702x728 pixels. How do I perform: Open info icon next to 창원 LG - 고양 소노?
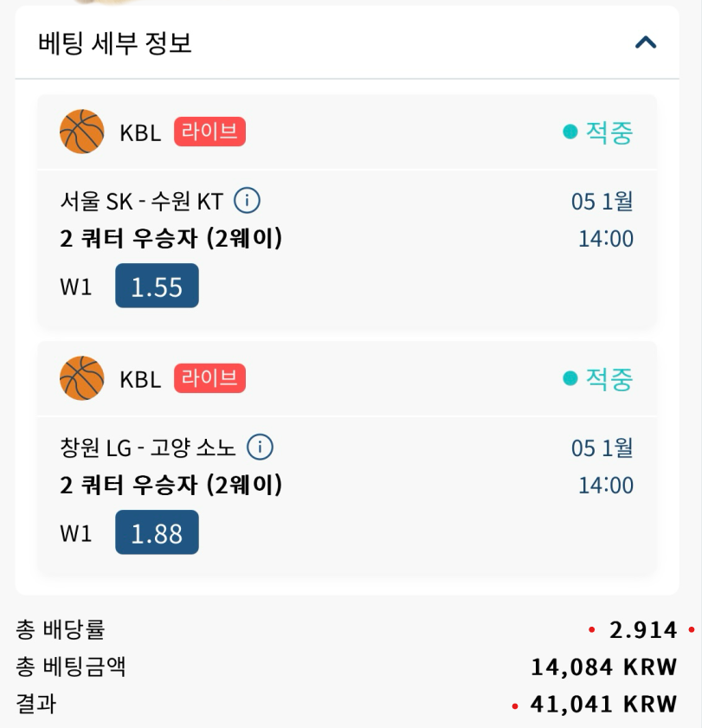260,448
